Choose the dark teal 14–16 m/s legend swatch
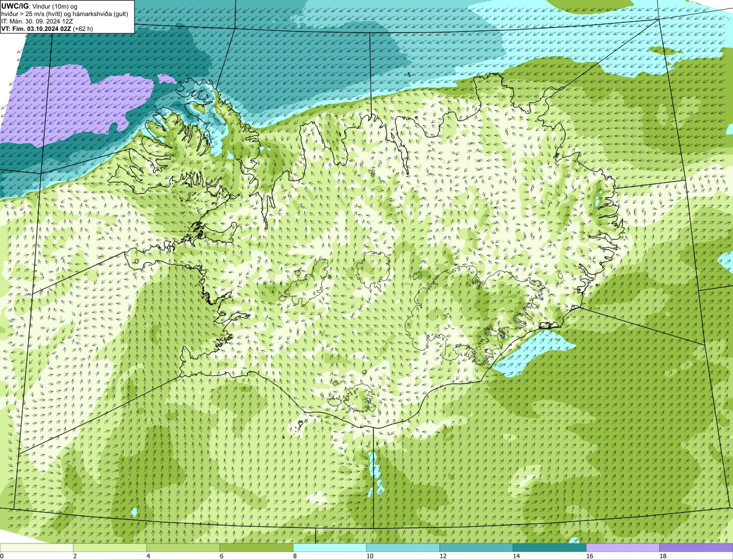The height and width of the screenshot is (560, 733). [x=550, y=547]
